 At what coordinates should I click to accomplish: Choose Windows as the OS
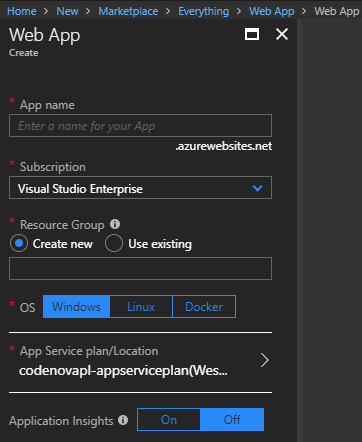click(x=76, y=307)
